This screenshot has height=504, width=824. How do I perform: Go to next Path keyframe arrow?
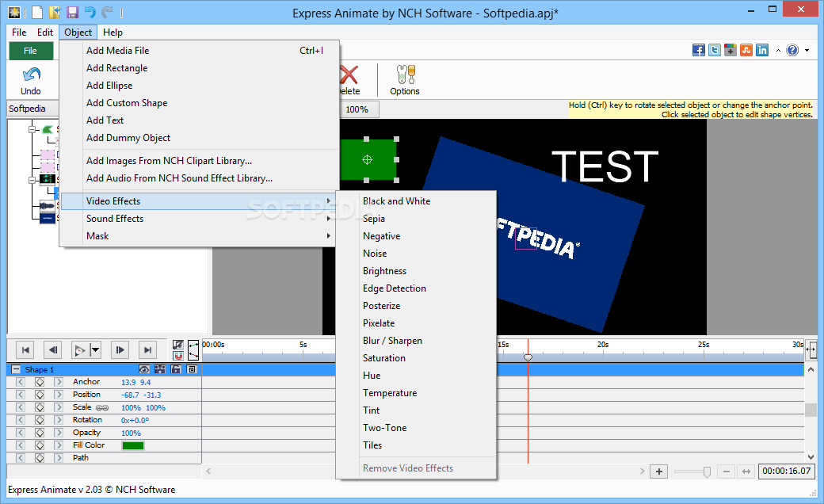coord(59,458)
